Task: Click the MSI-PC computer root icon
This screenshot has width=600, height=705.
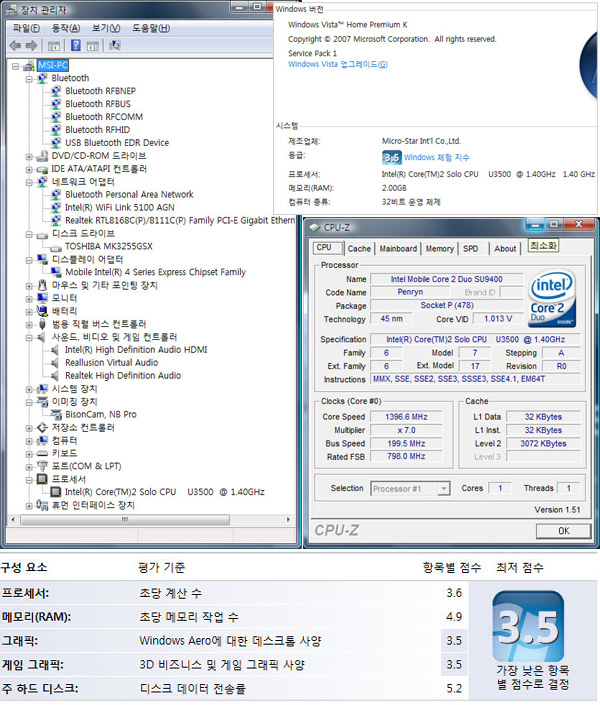Action: [29, 66]
